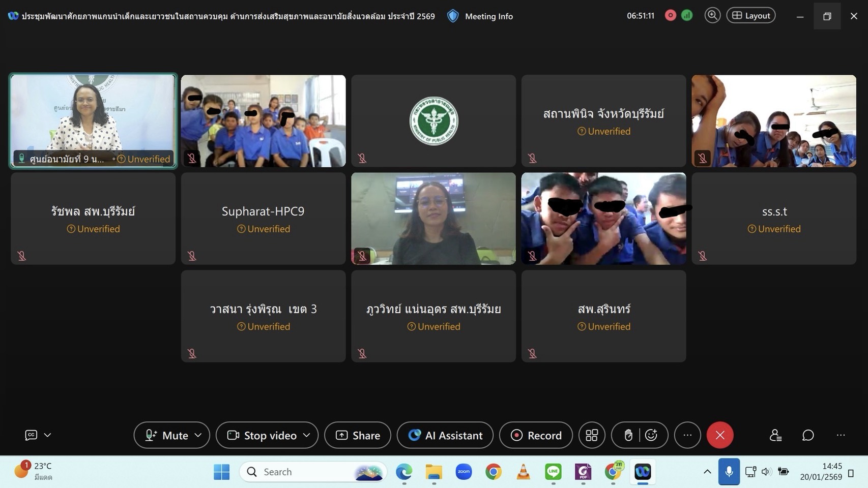Expand the Stop video options arrow
Screen dimensions: 868x488
[x=306, y=435]
